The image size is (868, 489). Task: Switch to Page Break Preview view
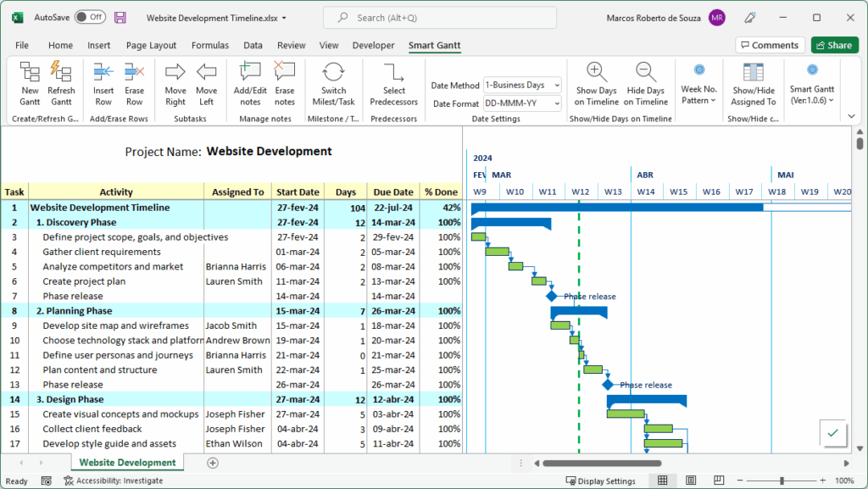(x=718, y=481)
